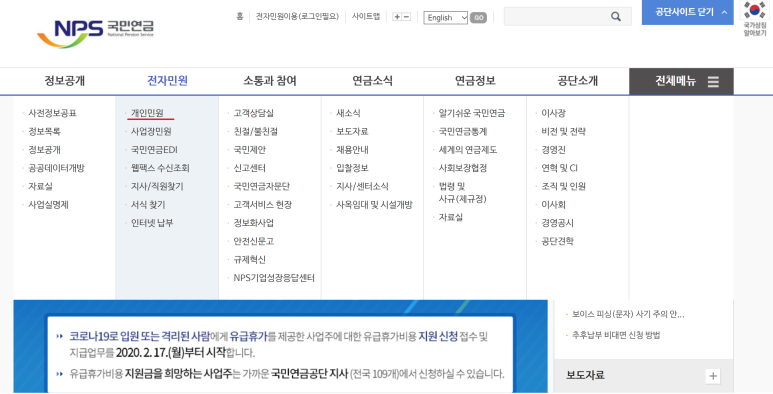
Task: Click the search magnifier icon
Action: click(x=616, y=17)
